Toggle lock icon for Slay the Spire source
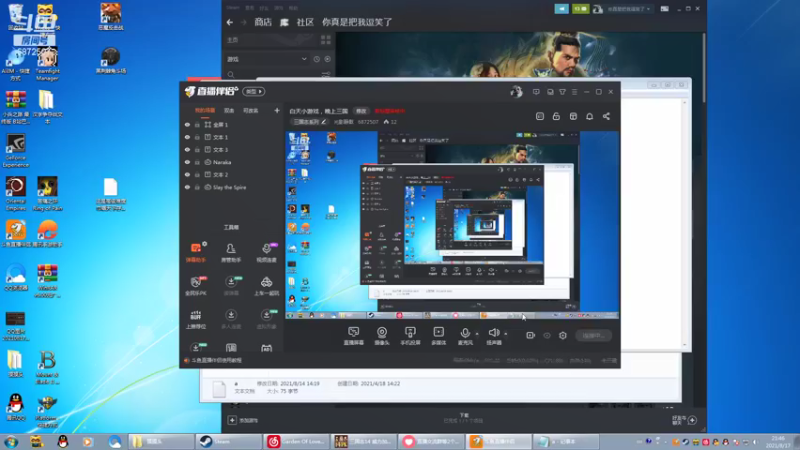 197,187
